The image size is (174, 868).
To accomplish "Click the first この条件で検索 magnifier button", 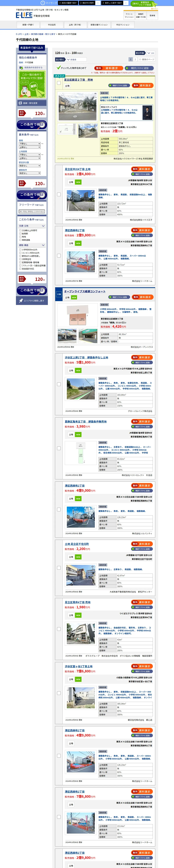I will pyautogui.click(x=32, y=125).
